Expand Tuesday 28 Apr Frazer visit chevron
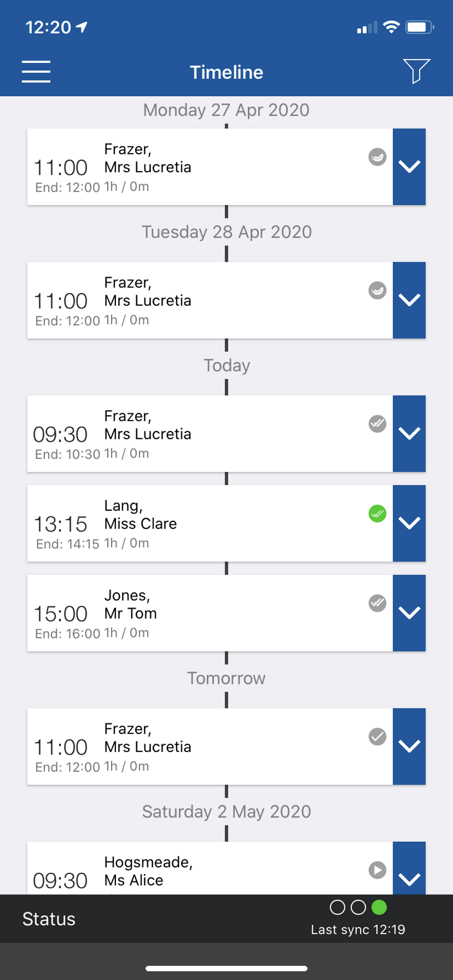The height and width of the screenshot is (980, 453). (409, 300)
